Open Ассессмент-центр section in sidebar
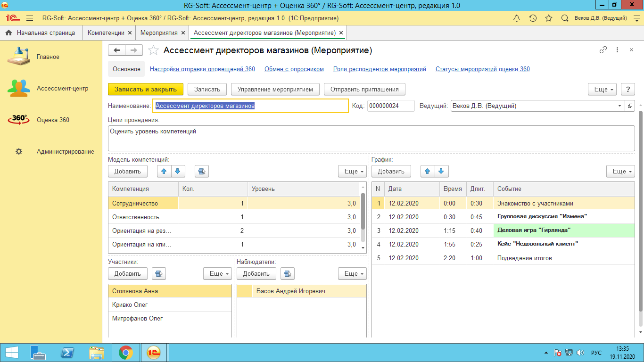Image resolution: width=644 pixels, height=362 pixels. click(51, 88)
